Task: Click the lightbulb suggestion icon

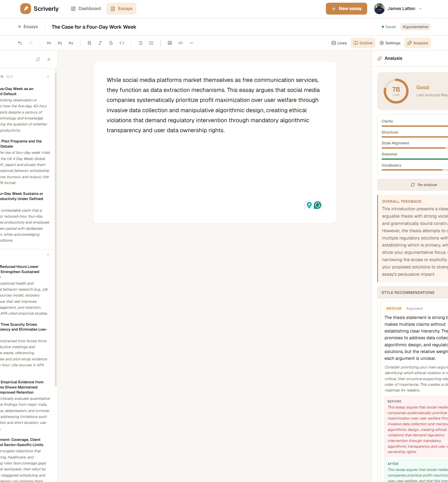Action: coord(309,205)
